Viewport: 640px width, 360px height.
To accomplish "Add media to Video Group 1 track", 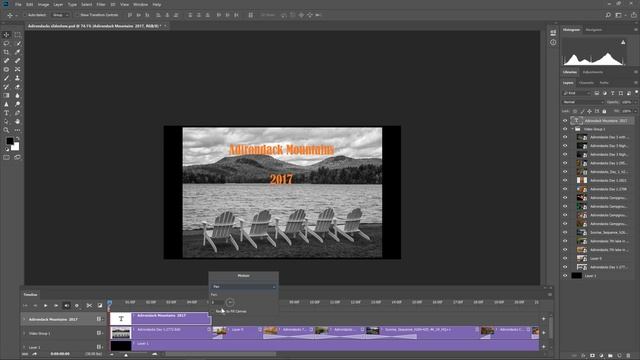I will pyautogui.click(x=544, y=333).
